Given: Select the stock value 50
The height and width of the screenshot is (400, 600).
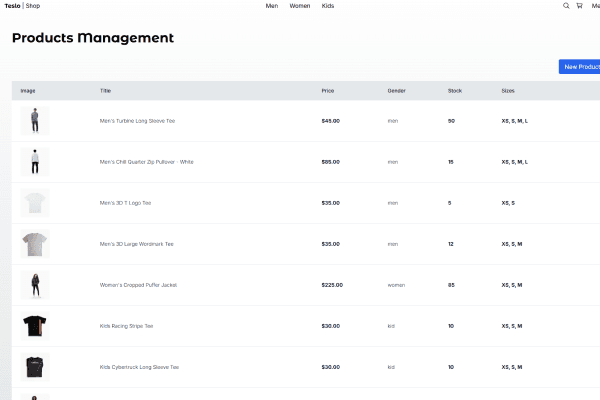Looking at the screenshot, I should click(451, 121).
